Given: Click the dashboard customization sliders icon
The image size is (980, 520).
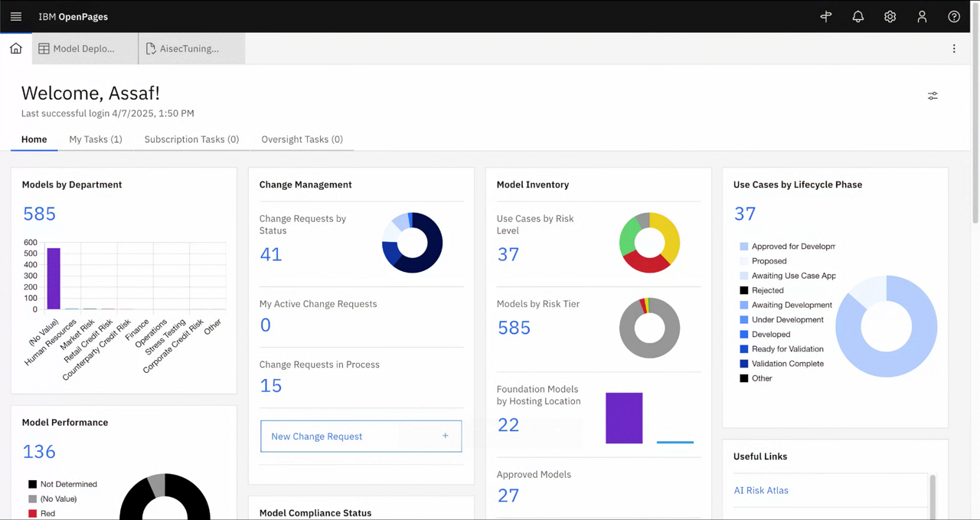Looking at the screenshot, I should click(932, 95).
